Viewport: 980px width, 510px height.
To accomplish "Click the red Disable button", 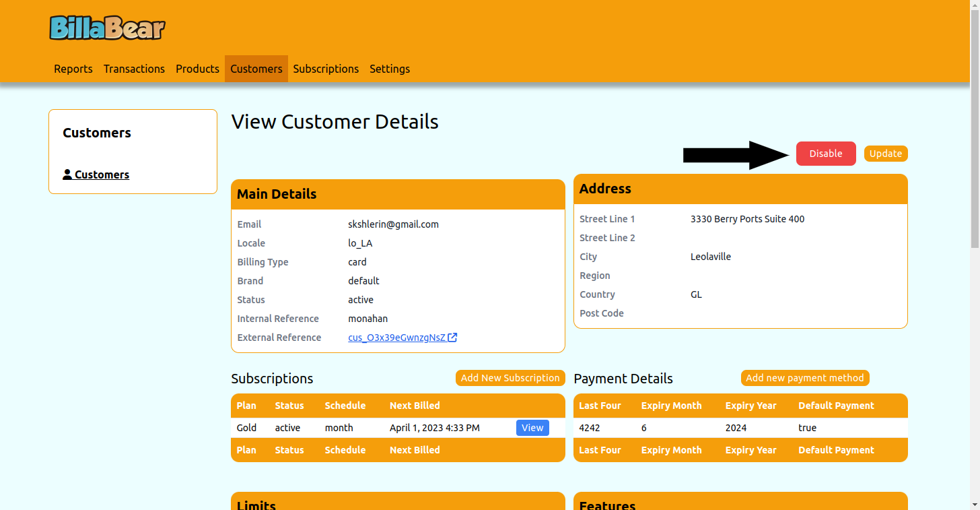I will click(826, 154).
